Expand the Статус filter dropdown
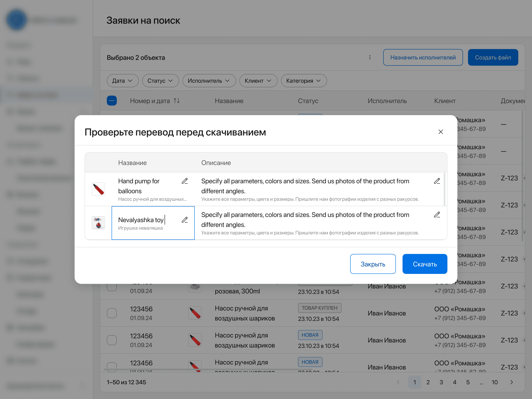This screenshot has height=399, width=532. coord(160,81)
